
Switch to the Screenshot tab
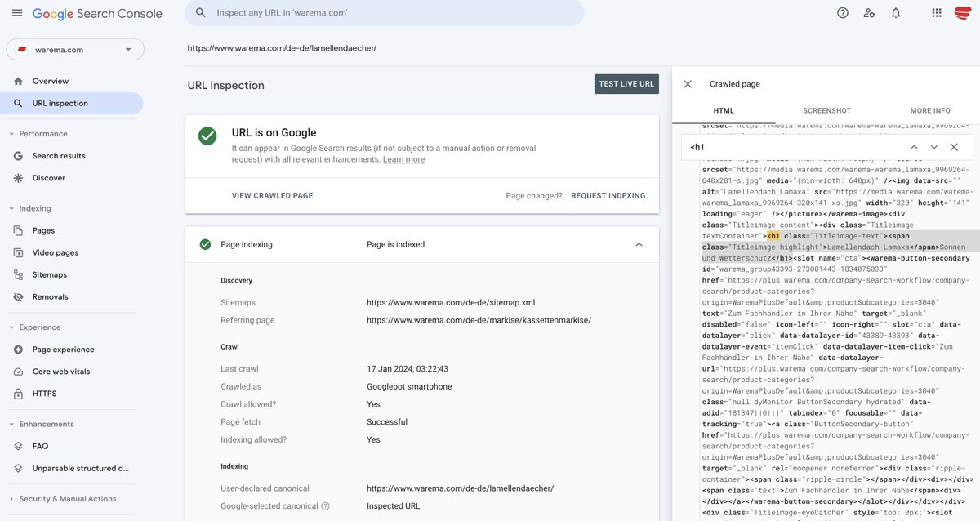[826, 110]
